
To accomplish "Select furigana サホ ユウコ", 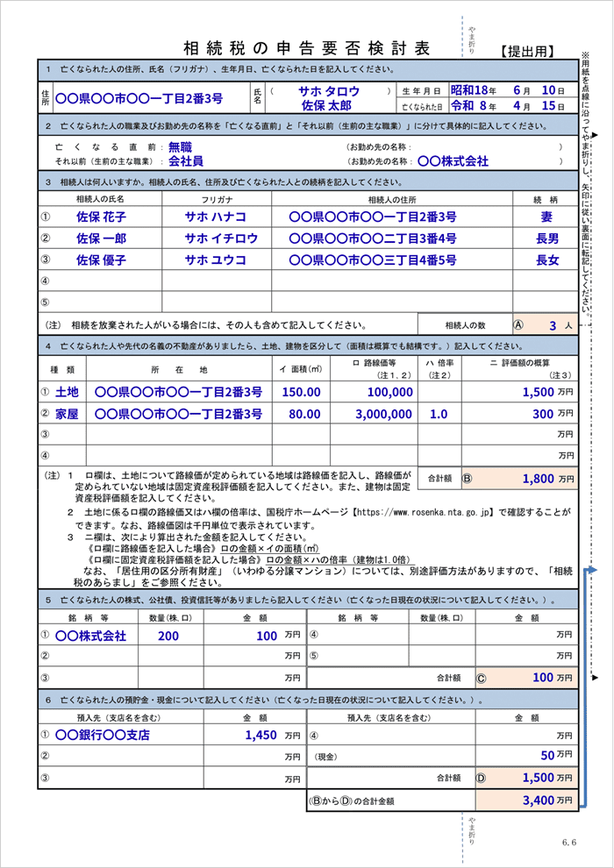I will click(216, 260).
